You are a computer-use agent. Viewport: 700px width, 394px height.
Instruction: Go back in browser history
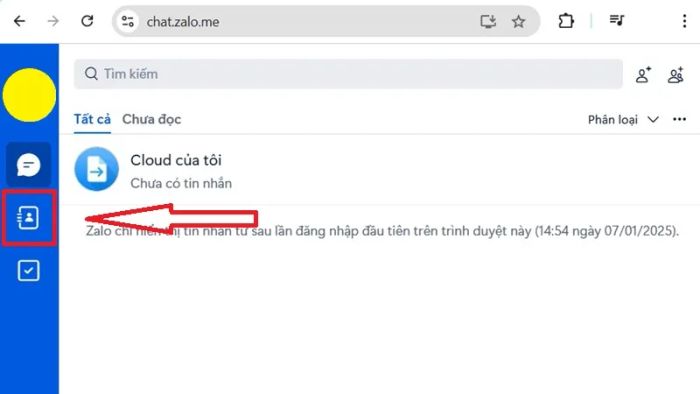[x=20, y=21]
